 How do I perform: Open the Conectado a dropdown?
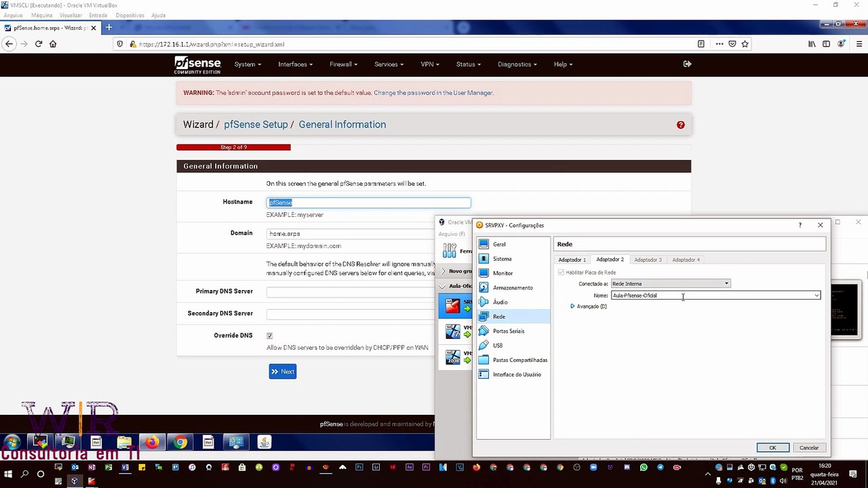(x=671, y=283)
